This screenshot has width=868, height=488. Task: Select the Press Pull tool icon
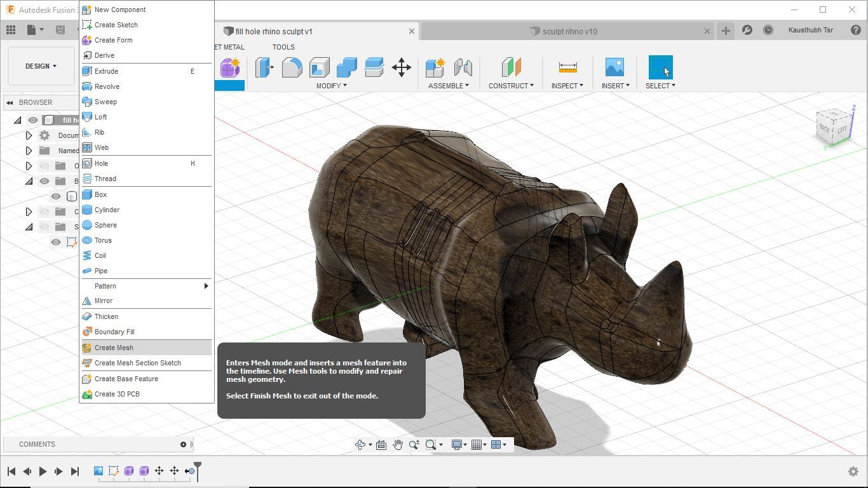click(x=264, y=67)
